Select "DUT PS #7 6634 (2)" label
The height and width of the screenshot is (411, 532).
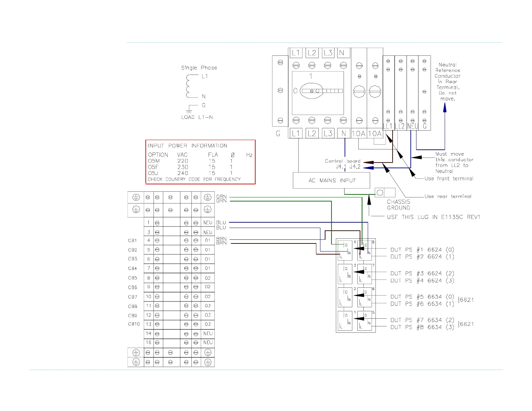[422, 320]
